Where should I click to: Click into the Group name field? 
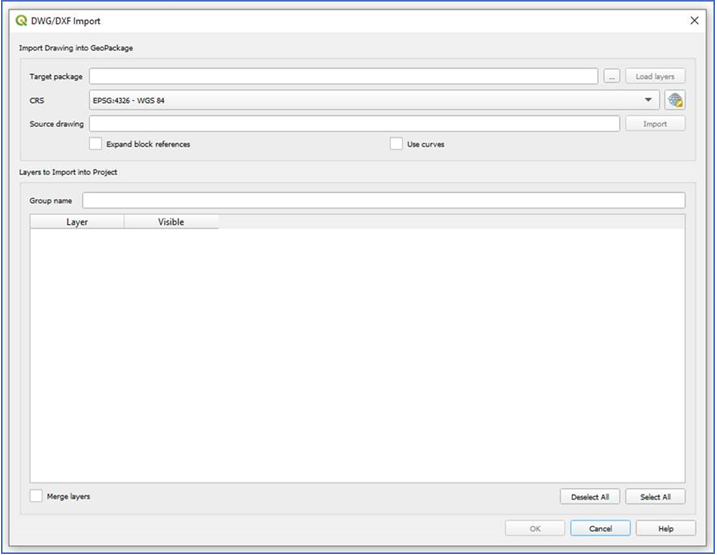[384, 200]
